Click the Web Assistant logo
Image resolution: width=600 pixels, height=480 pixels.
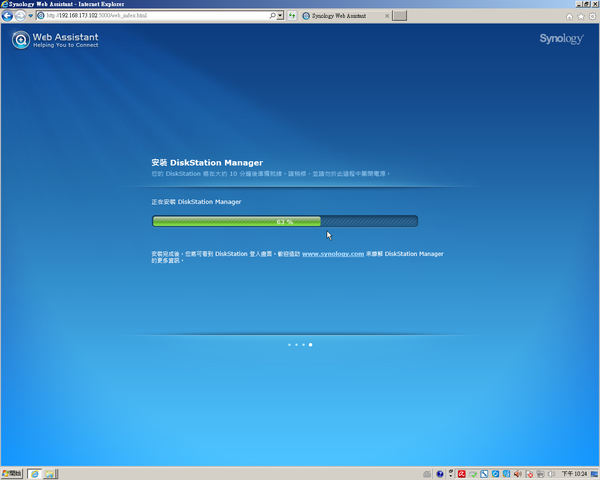pos(55,40)
